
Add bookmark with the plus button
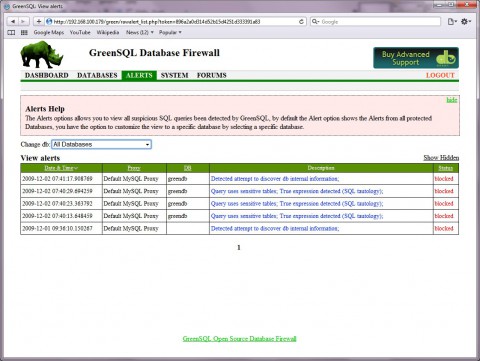click(39, 22)
